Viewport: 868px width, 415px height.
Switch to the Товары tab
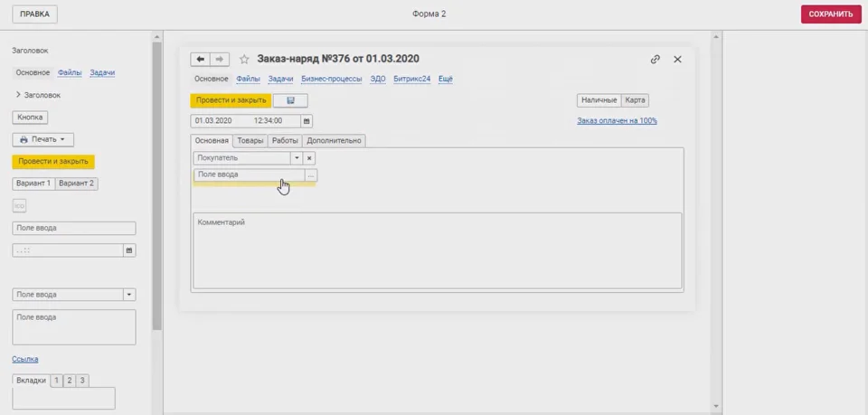coord(250,141)
